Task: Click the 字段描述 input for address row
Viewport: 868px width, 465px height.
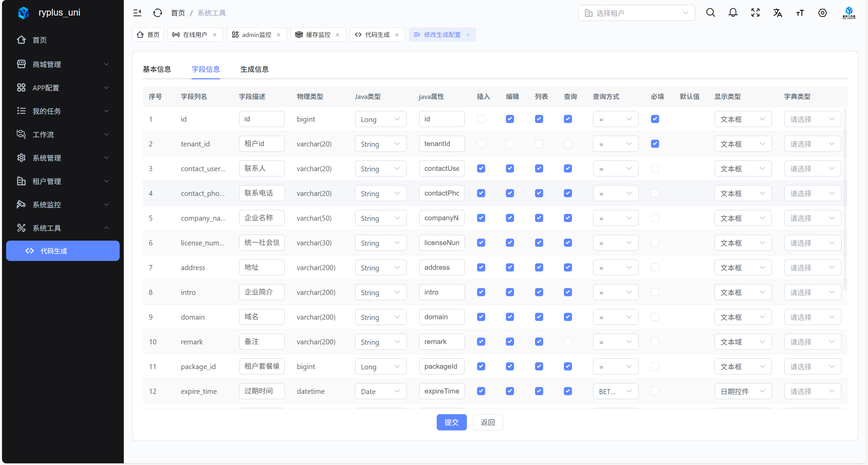Action: click(x=261, y=267)
